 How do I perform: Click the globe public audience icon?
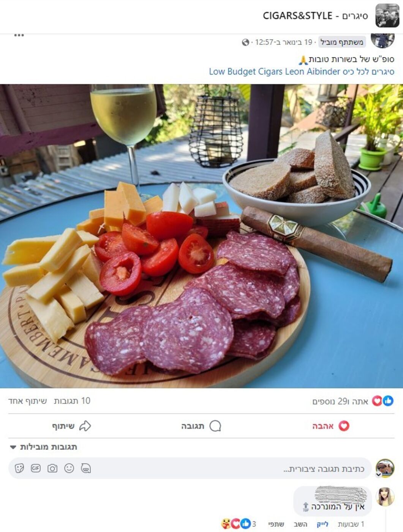coord(245,42)
